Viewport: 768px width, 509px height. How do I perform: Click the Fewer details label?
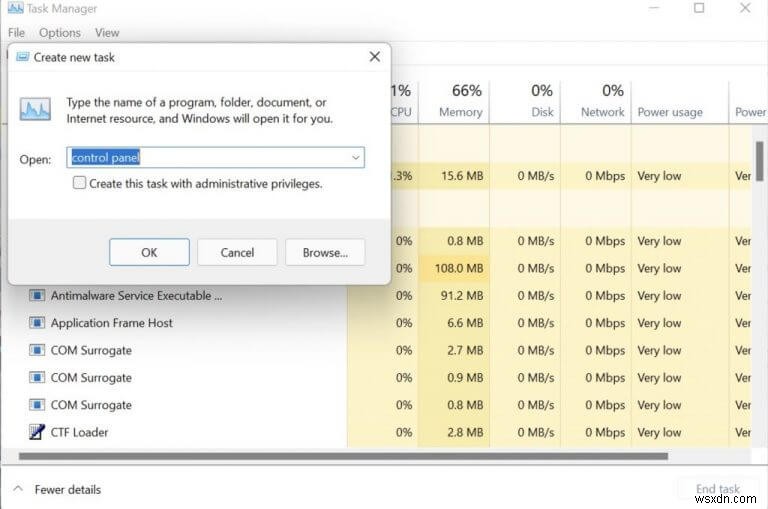pyautogui.click(x=68, y=489)
